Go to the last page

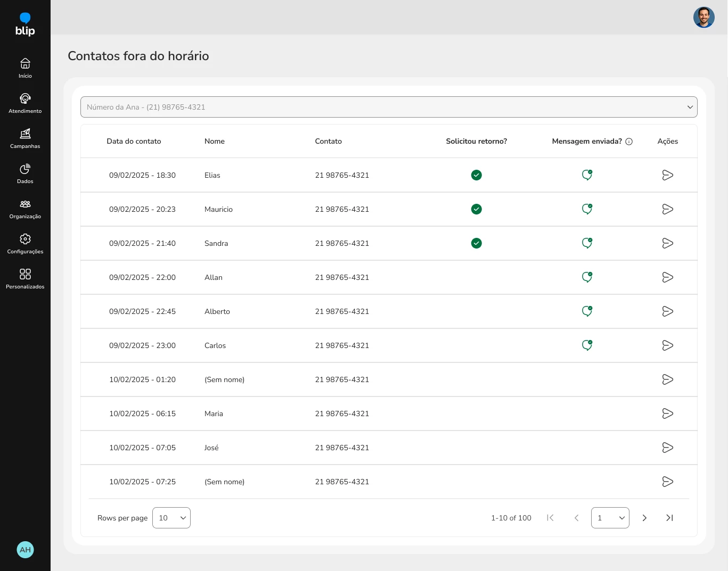click(670, 518)
